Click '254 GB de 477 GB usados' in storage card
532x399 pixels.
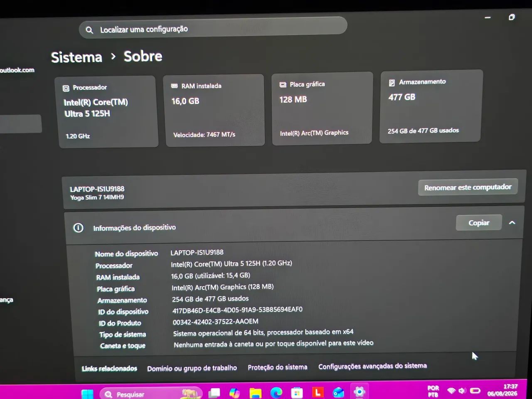coord(423,131)
